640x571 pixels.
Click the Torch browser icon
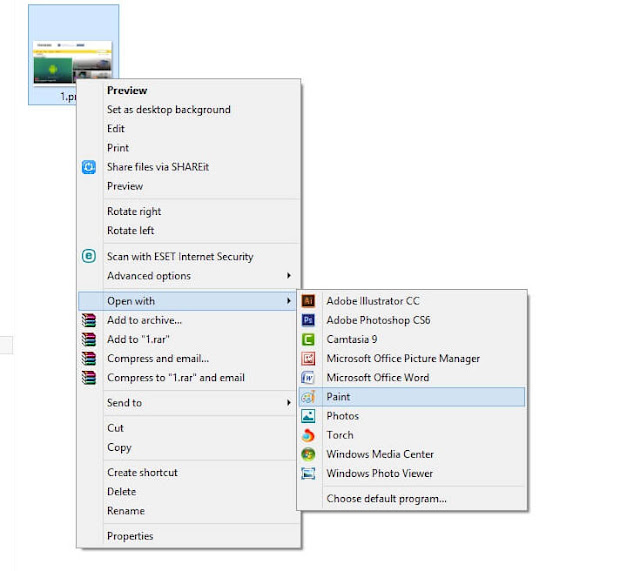[x=308, y=435]
